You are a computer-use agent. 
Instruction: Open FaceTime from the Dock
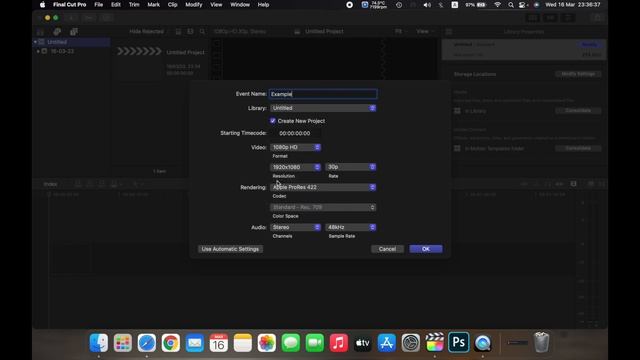point(315,342)
